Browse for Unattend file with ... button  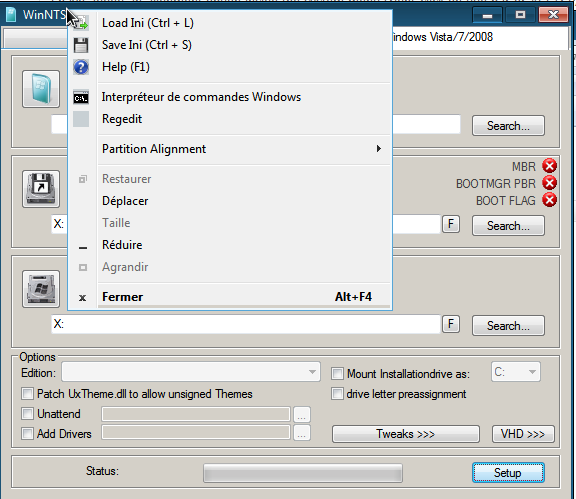(302, 414)
